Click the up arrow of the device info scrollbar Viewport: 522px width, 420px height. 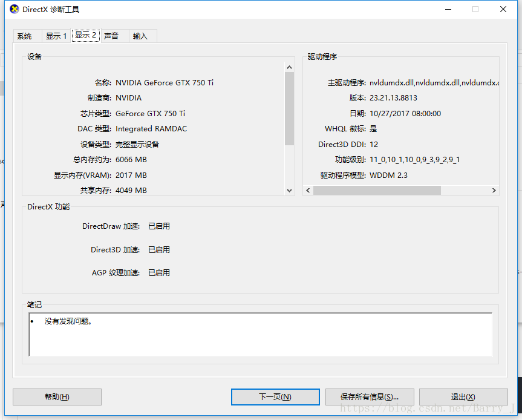point(289,67)
